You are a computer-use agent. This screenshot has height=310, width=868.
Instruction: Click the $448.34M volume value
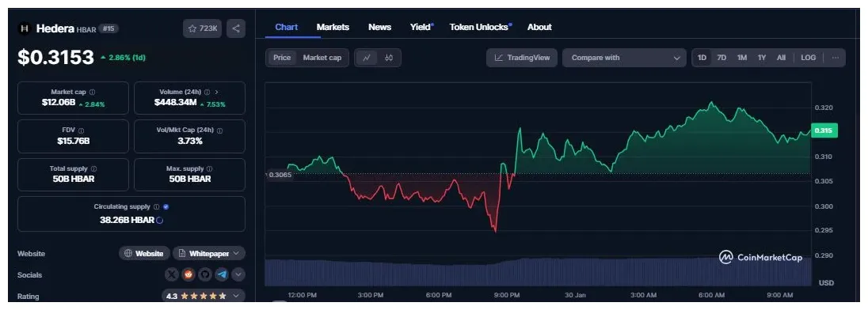click(176, 103)
